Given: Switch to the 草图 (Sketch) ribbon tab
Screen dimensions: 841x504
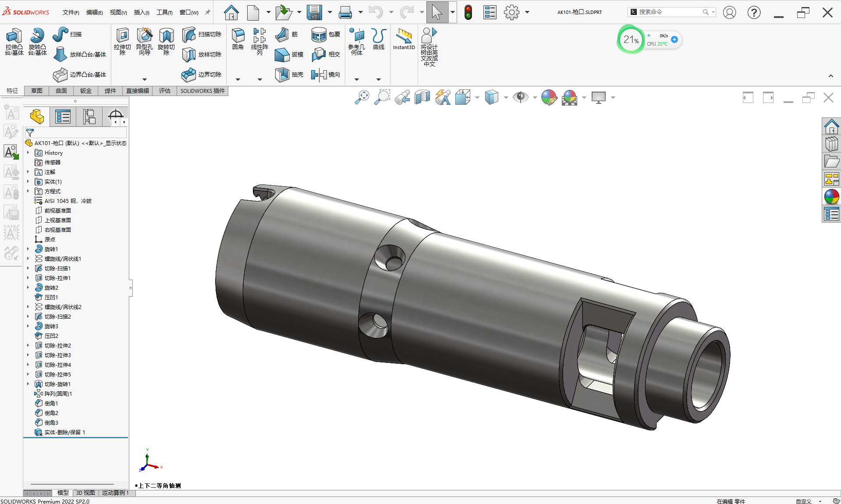Looking at the screenshot, I should (x=37, y=91).
